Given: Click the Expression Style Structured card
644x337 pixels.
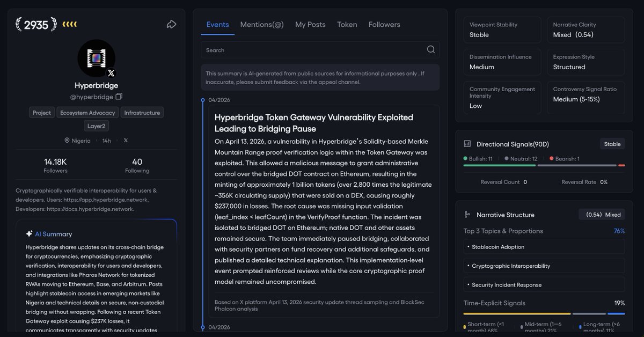Looking at the screenshot, I should pos(586,62).
